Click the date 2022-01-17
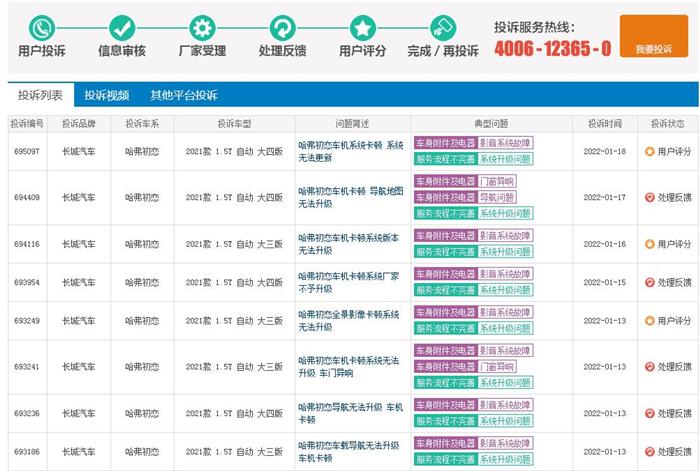The image size is (700, 471). tap(605, 197)
